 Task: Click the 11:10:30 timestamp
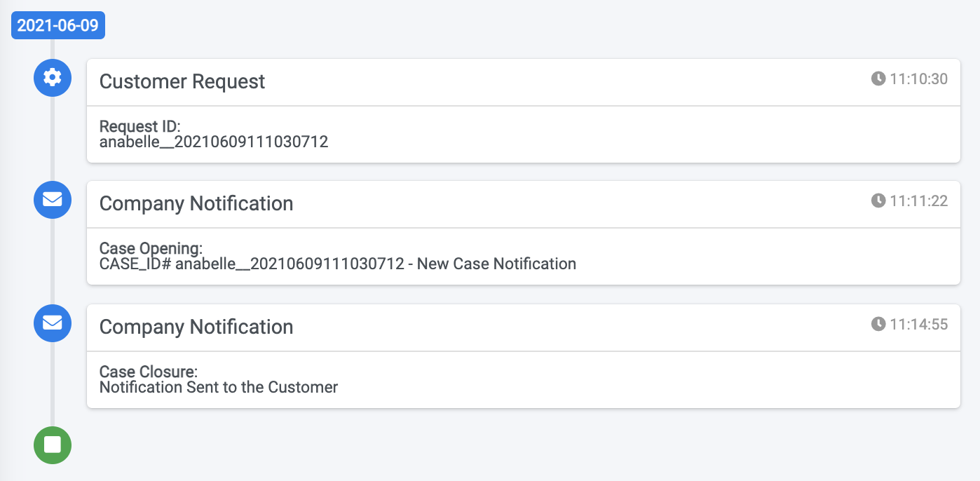point(918,79)
